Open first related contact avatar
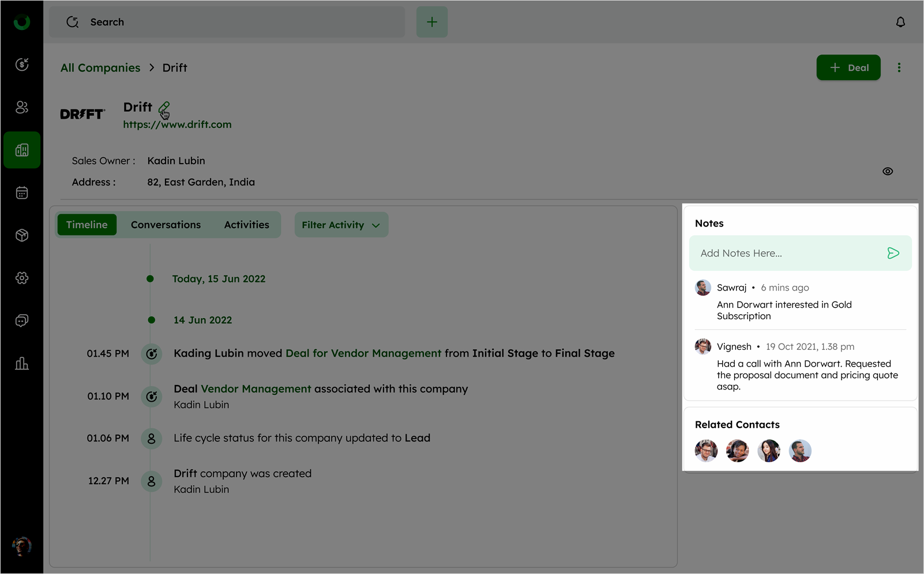 tap(706, 451)
